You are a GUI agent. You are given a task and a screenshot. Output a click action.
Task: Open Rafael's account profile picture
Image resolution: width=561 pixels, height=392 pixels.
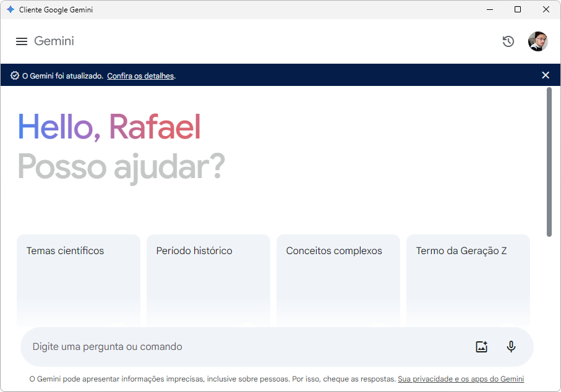537,41
